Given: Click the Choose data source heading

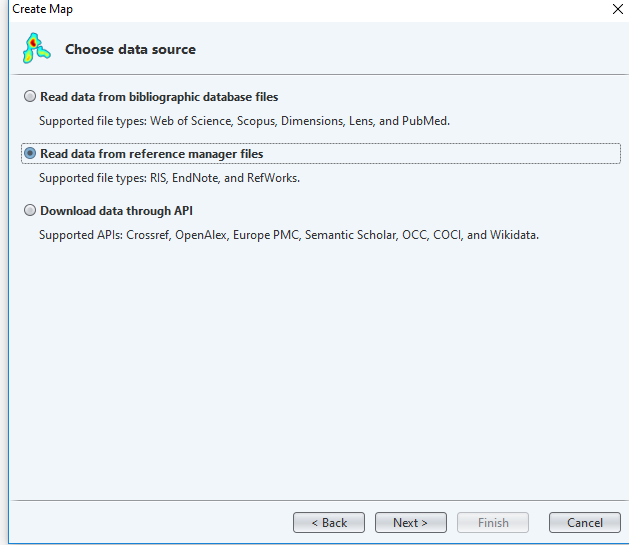Looking at the screenshot, I should tap(130, 49).
